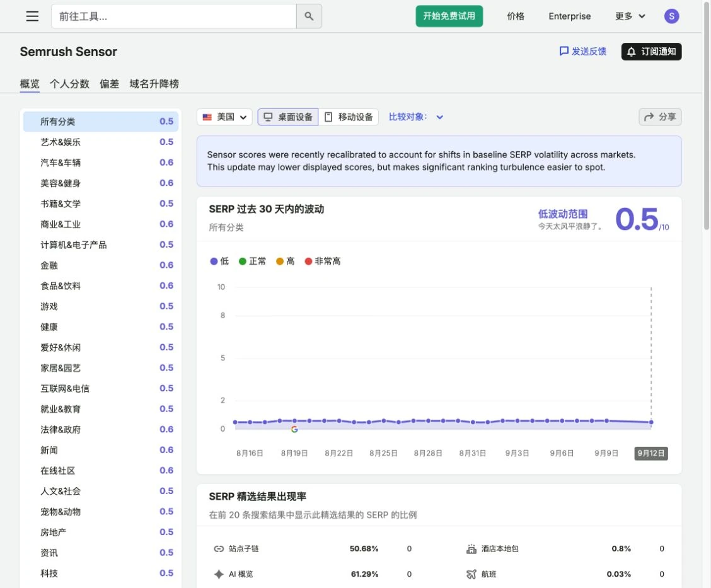Click the 0.03% value for 航班
The width and height of the screenshot is (711, 588).
618,574
